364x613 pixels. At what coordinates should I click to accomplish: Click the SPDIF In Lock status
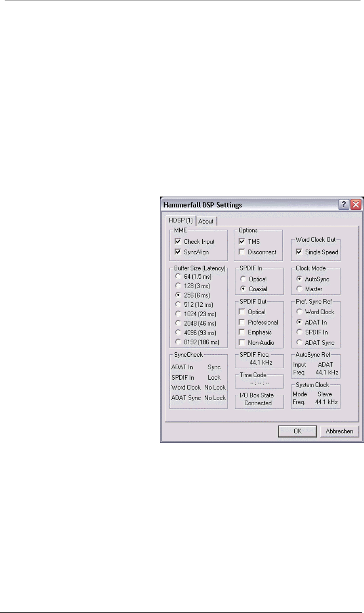214,377
